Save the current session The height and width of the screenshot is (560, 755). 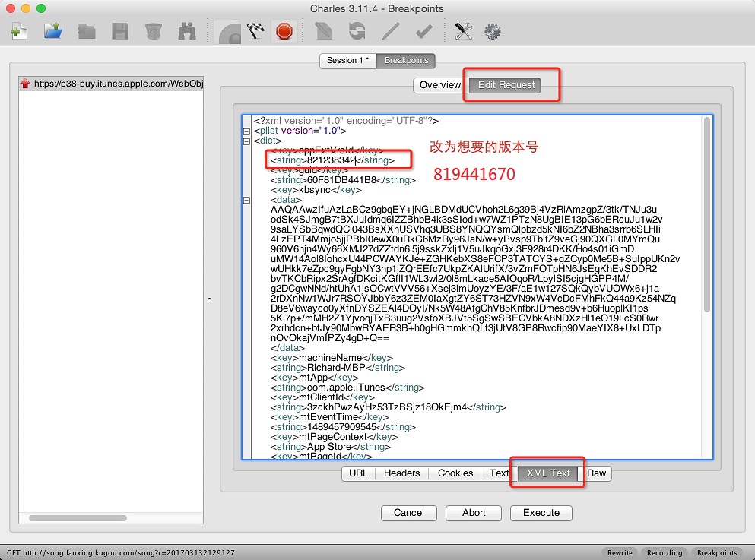tap(120, 32)
